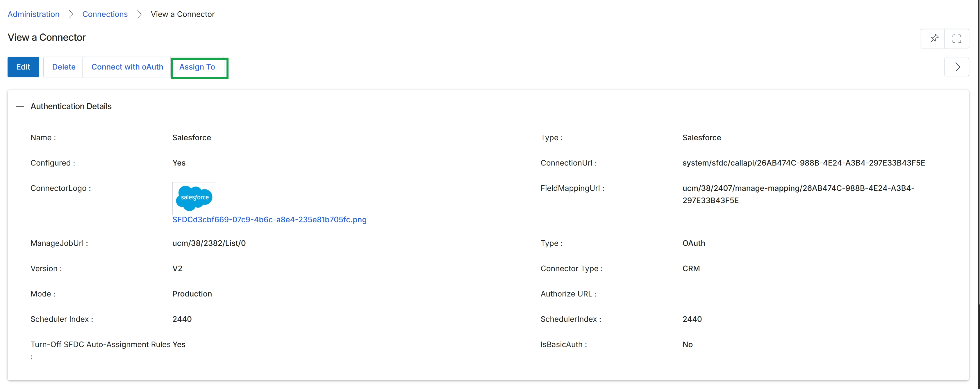980x389 pixels.
Task: Expand the right arrow action chevron
Action: (x=957, y=67)
